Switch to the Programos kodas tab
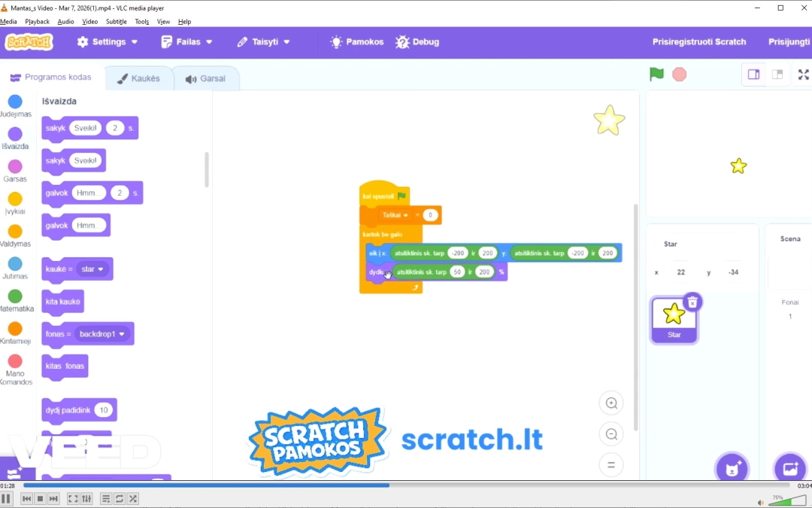Image resolution: width=812 pixels, height=508 pixels. pyautogui.click(x=51, y=78)
